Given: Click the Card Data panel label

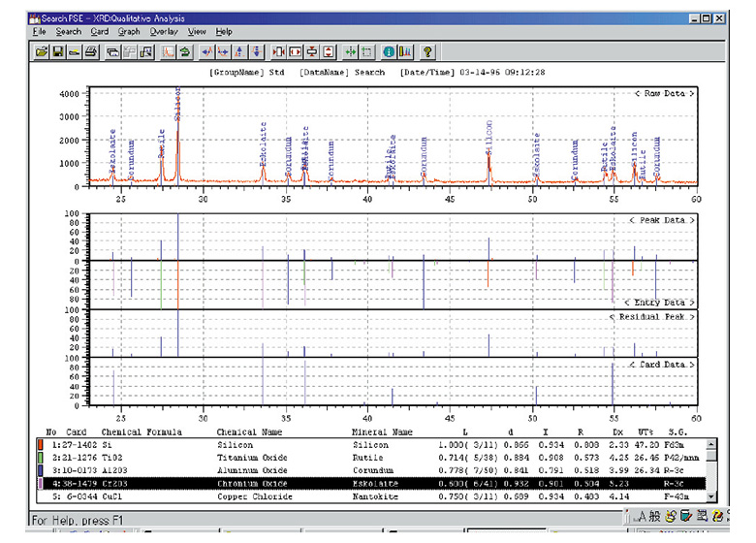Looking at the screenshot, I should 661,365.
